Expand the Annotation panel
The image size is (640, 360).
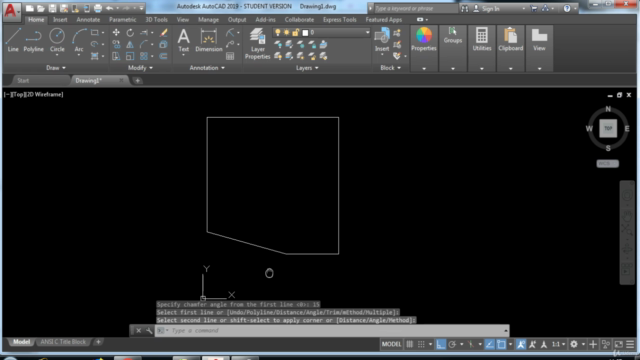(207, 68)
